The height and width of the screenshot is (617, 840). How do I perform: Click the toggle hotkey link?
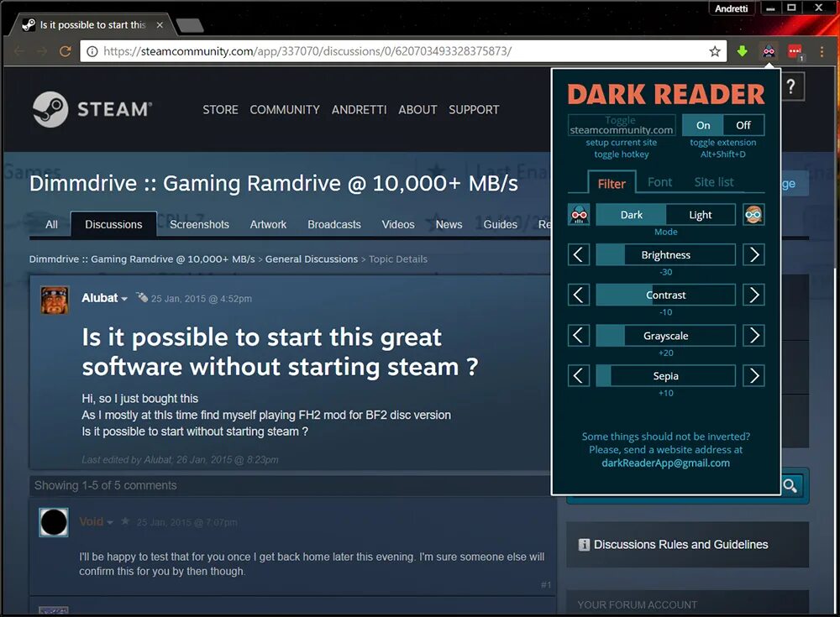pyautogui.click(x=622, y=154)
